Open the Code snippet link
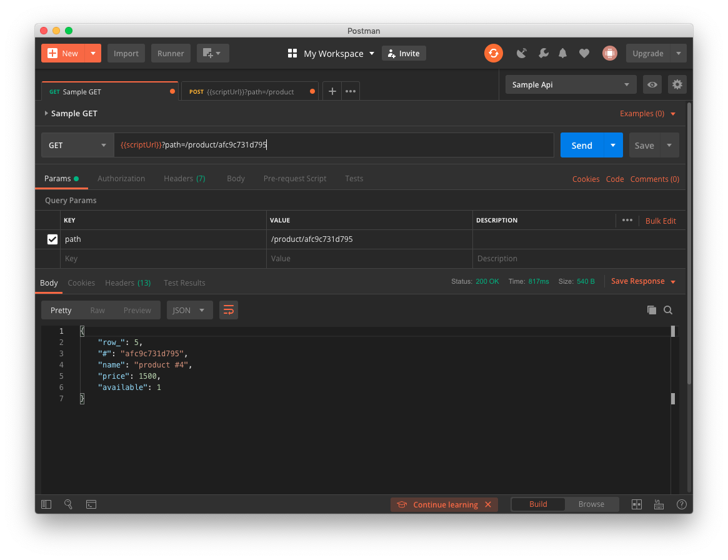Screen dimensions: 728x560 point(615,179)
